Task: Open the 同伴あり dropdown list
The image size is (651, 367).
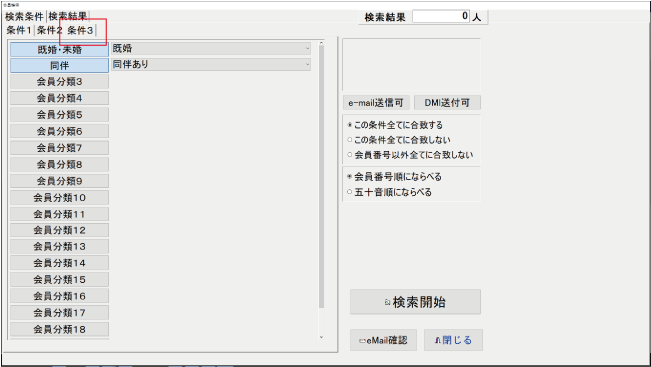Action: pos(211,64)
